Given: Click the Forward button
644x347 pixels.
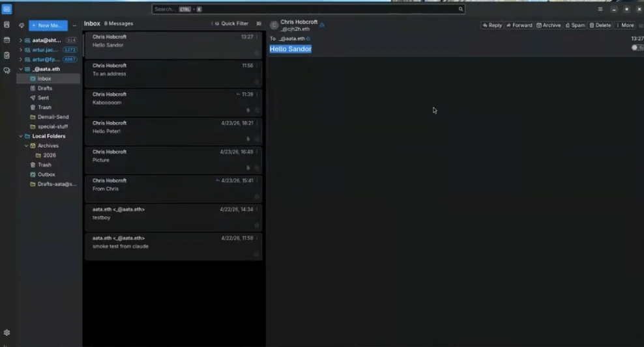Looking at the screenshot, I should click(x=519, y=25).
